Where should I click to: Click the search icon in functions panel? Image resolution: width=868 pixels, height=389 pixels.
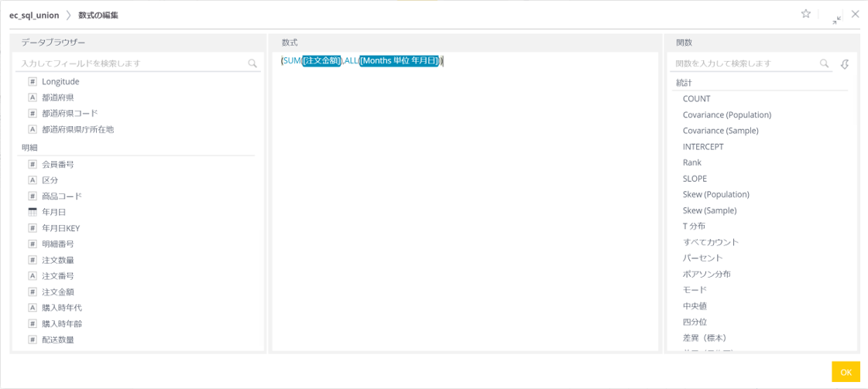point(825,63)
